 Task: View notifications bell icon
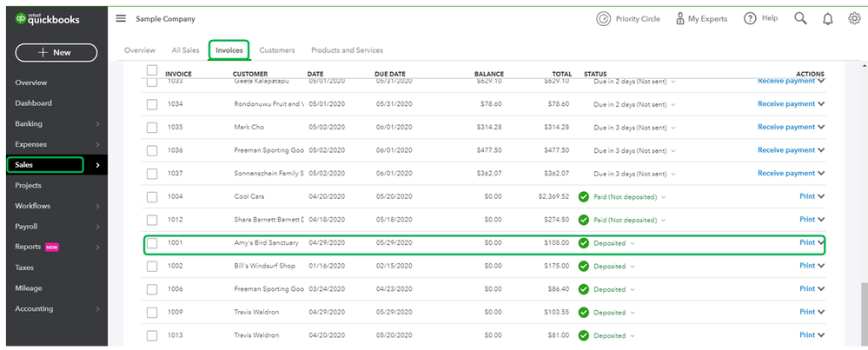pyautogui.click(x=827, y=19)
